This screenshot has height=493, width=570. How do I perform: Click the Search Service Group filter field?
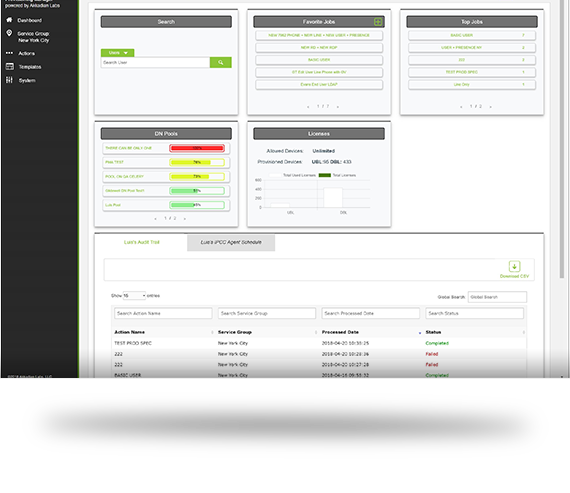click(267, 313)
